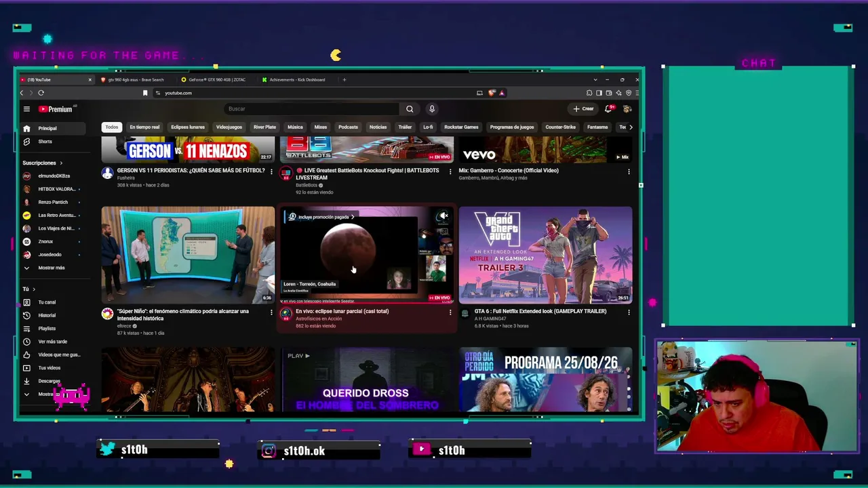The image size is (868, 488).
Task: Select the Todos filter chip
Action: point(112,127)
